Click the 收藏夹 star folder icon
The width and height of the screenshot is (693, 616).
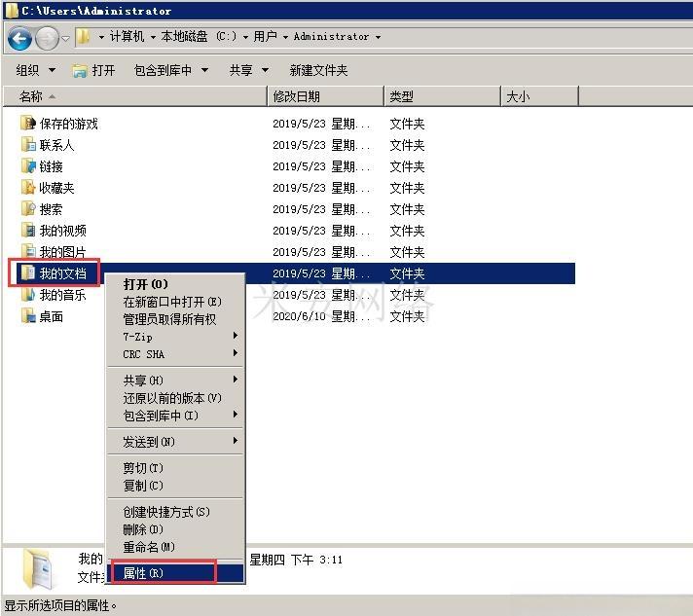coord(28,188)
